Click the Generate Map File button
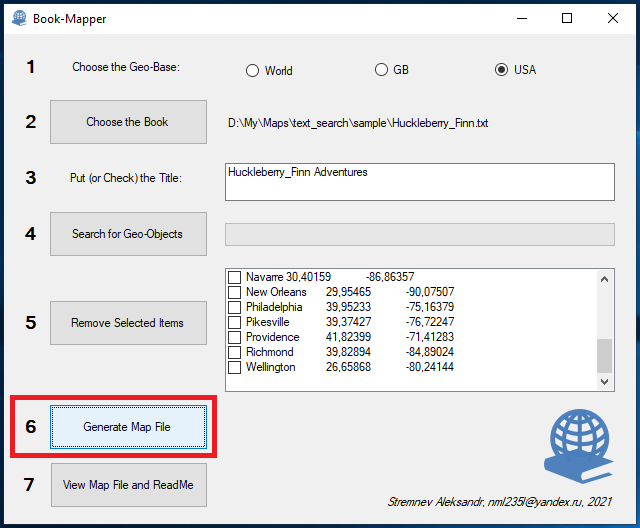 tap(128, 427)
